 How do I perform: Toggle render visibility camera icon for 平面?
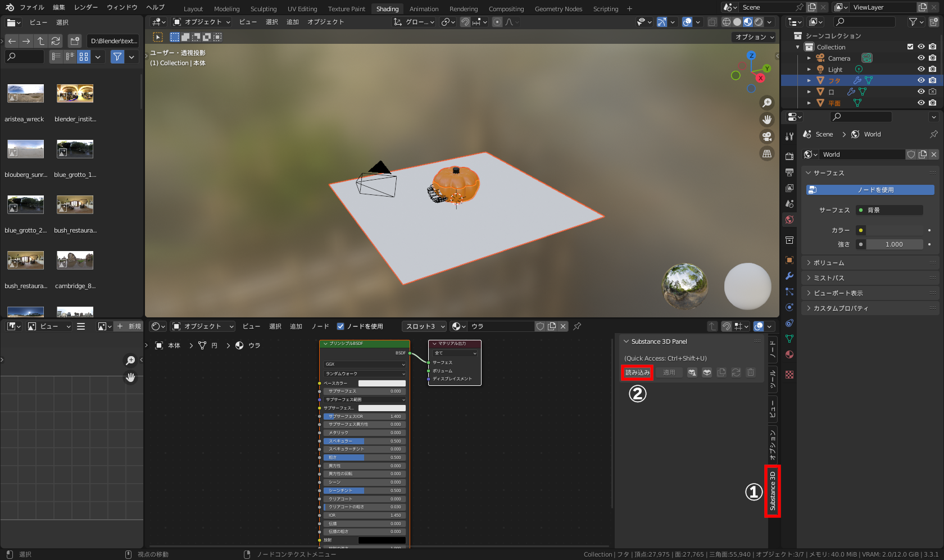[x=933, y=103]
